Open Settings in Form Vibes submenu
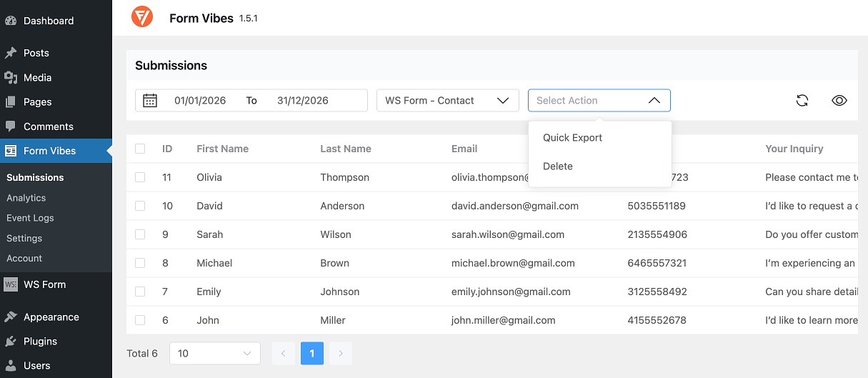Image resolution: width=868 pixels, height=378 pixels. [24, 238]
